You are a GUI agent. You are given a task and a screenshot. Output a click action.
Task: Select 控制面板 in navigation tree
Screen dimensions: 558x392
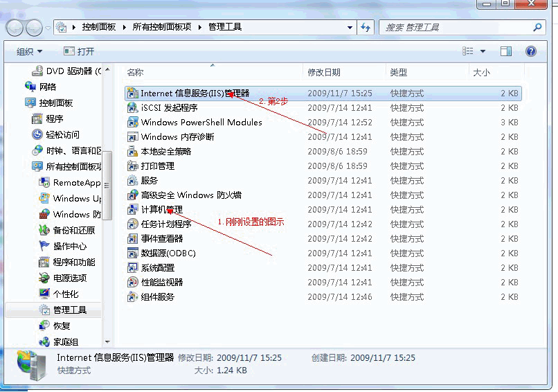tap(49, 103)
